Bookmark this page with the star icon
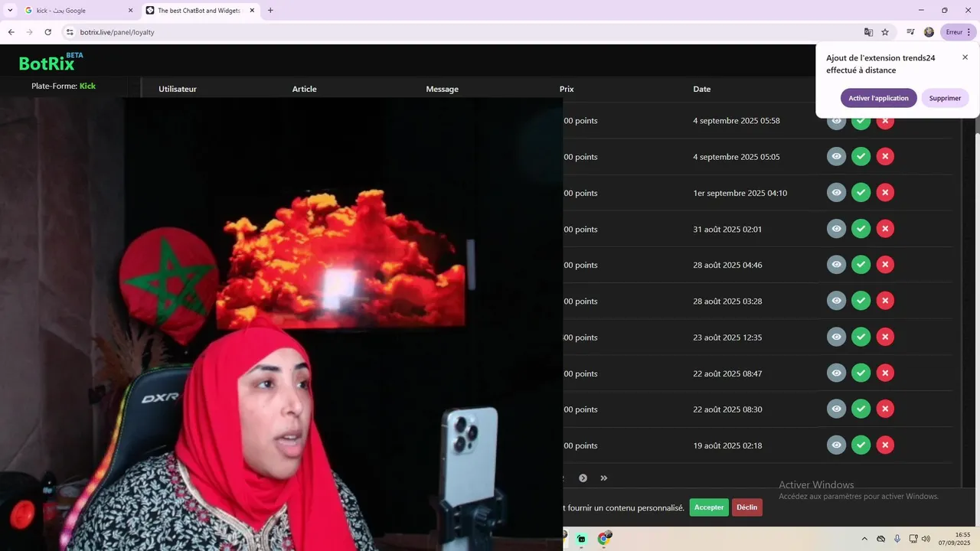 885,32
